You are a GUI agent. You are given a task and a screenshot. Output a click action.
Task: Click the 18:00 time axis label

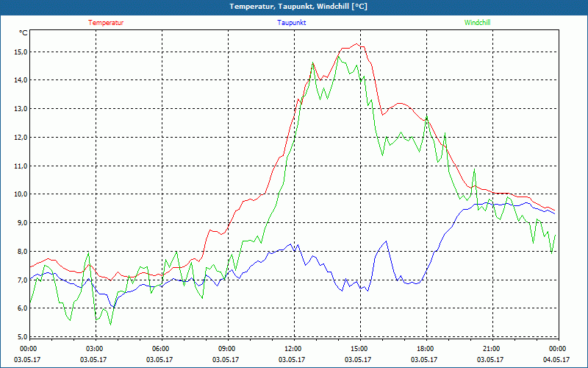[425, 349]
